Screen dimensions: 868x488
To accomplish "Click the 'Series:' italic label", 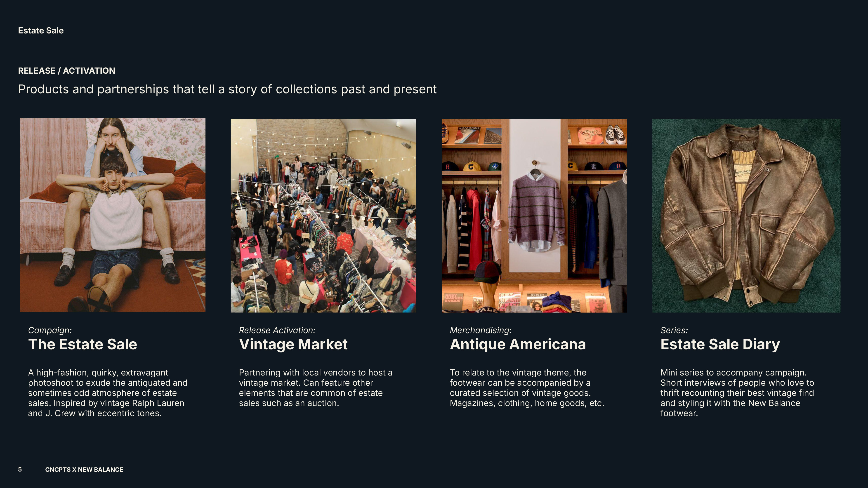I will (x=674, y=330).
